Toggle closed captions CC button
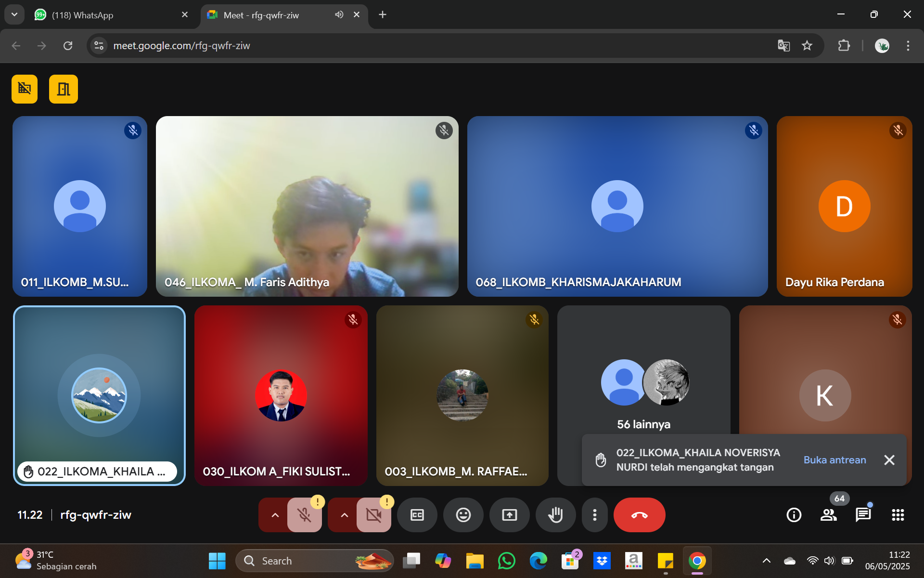This screenshot has height=578, width=924. coord(417,515)
